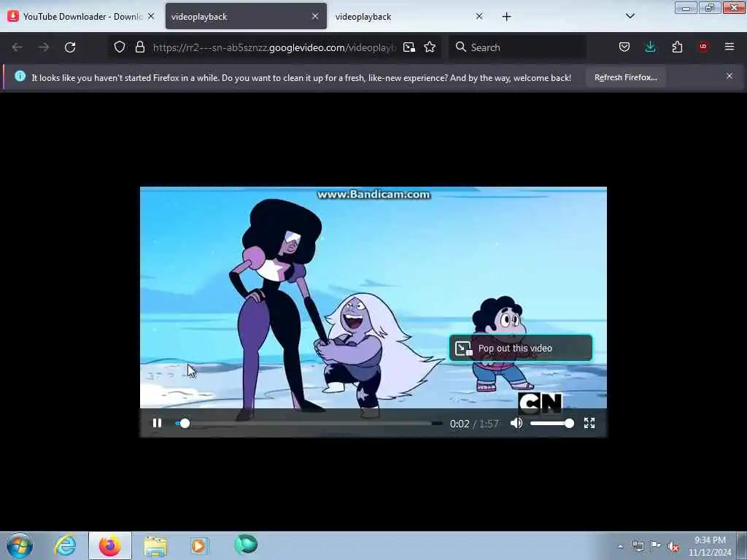Open the Windows Start menu
Image resolution: width=747 pixels, height=560 pixels.
tap(20, 545)
